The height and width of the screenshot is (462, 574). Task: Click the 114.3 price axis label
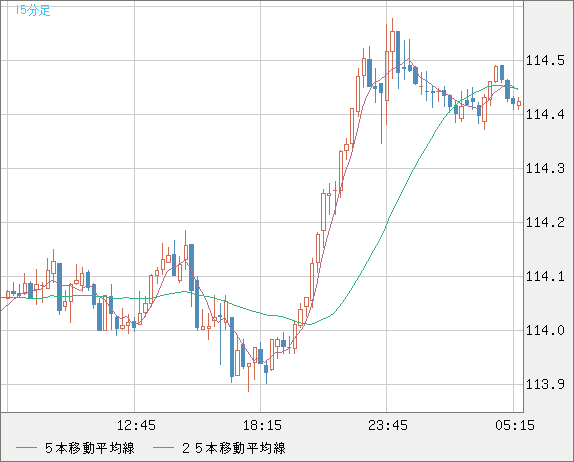click(x=545, y=168)
